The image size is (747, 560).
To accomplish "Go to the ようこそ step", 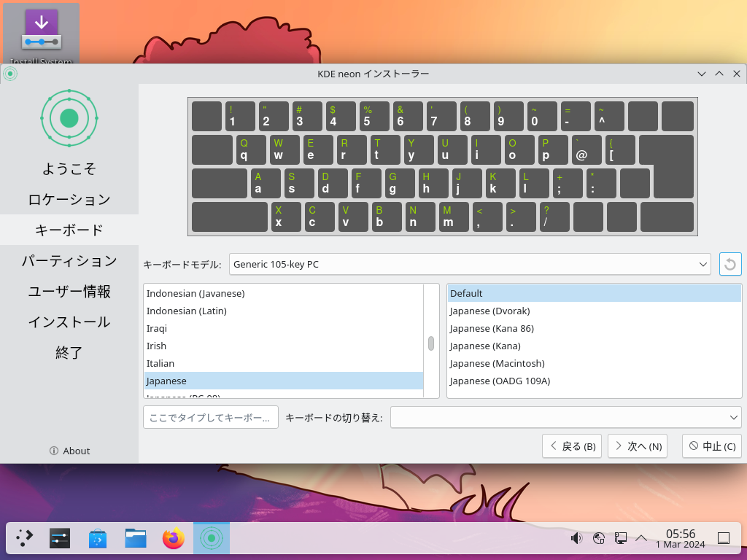I will (69, 168).
